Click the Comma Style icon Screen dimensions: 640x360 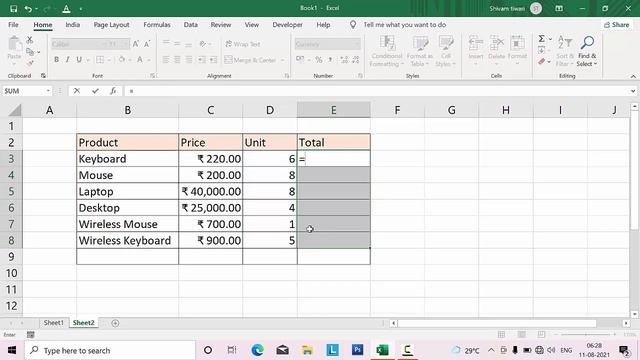(330, 60)
